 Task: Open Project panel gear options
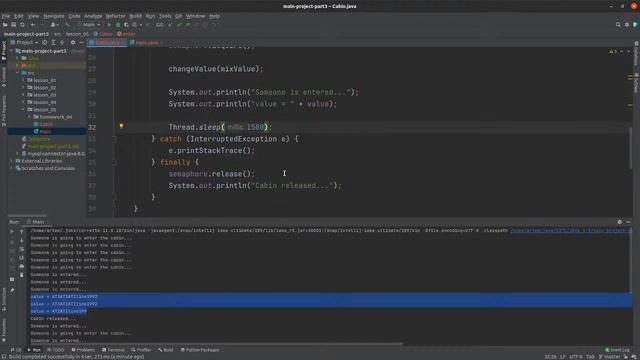[x=73, y=42]
